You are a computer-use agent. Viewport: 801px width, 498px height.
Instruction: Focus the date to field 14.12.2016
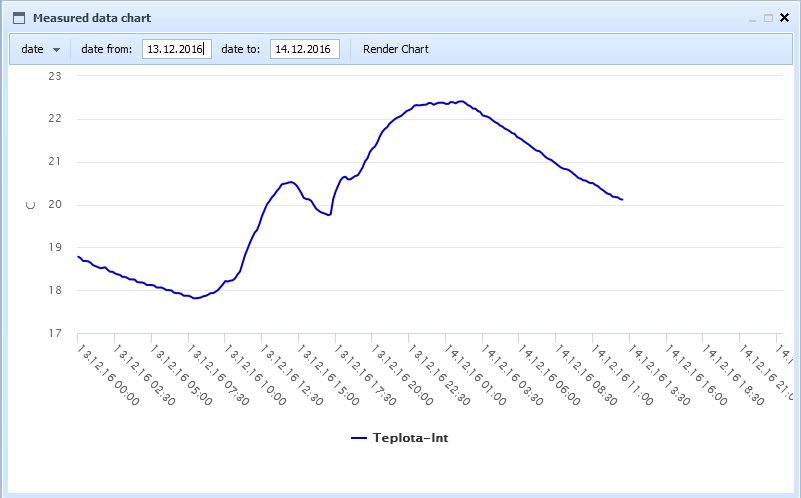[305, 49]
